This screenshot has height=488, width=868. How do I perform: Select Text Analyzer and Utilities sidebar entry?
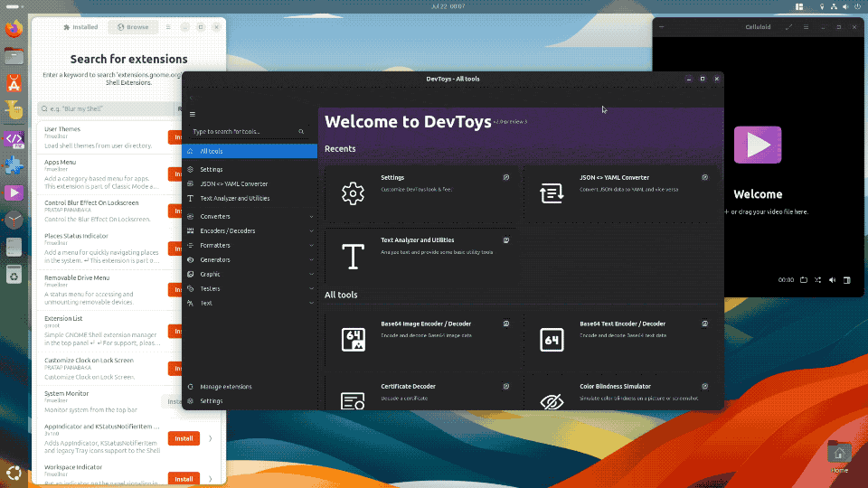(x=250, y=198)
